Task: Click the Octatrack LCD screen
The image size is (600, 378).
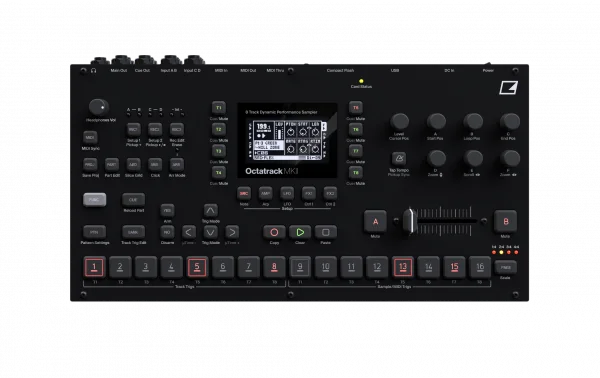Action: click(x=287, y=140)
